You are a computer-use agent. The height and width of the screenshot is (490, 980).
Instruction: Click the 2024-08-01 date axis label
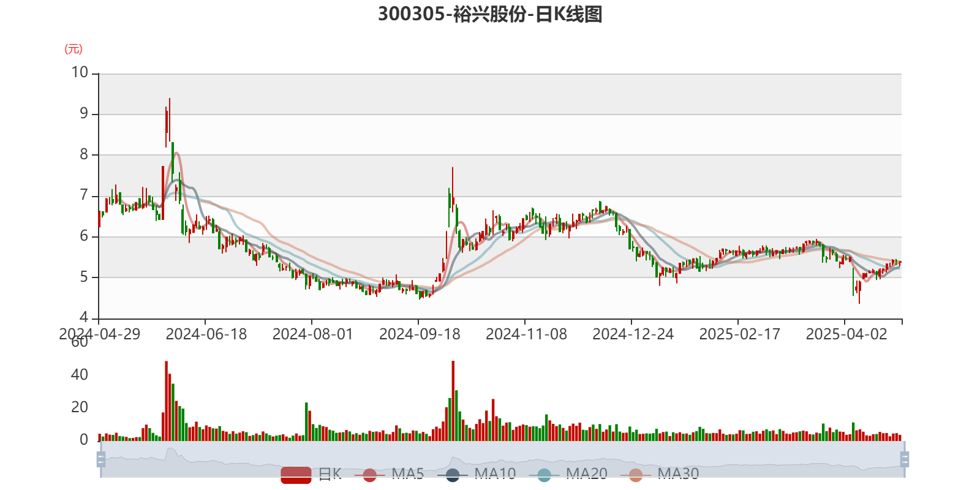pos(313,334)
